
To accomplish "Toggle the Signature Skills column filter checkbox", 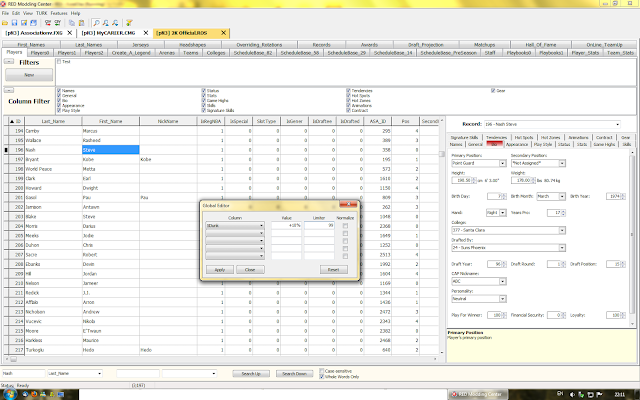I will pyautogui.click(x=204, y=110).
